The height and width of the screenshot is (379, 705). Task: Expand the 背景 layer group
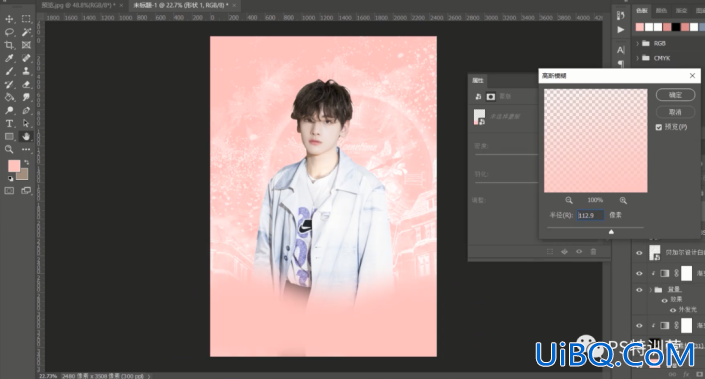[651, 290]
